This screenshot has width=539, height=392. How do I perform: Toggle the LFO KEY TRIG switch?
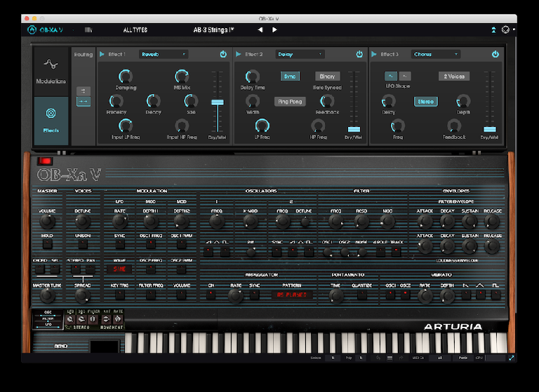pos(119,295)
